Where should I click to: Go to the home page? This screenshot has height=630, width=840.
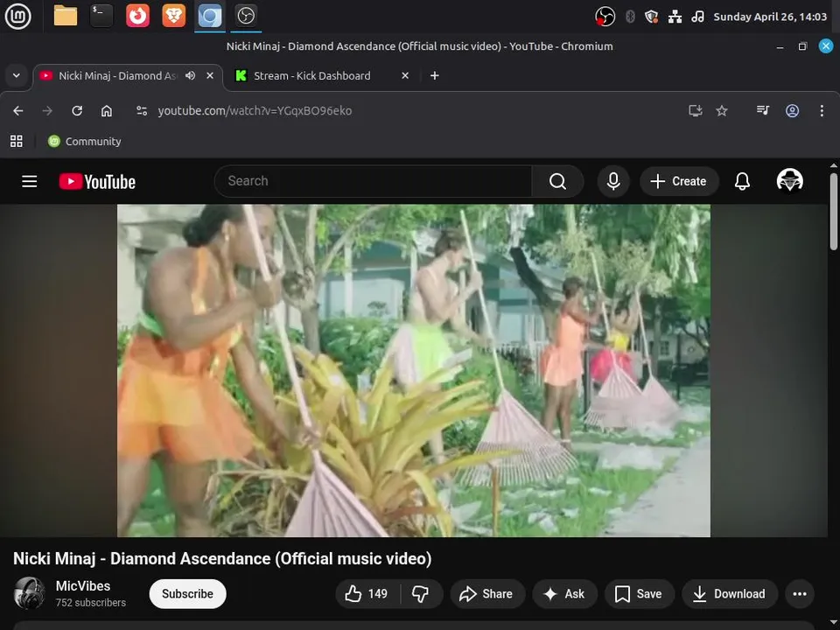[x=107, y=111]
